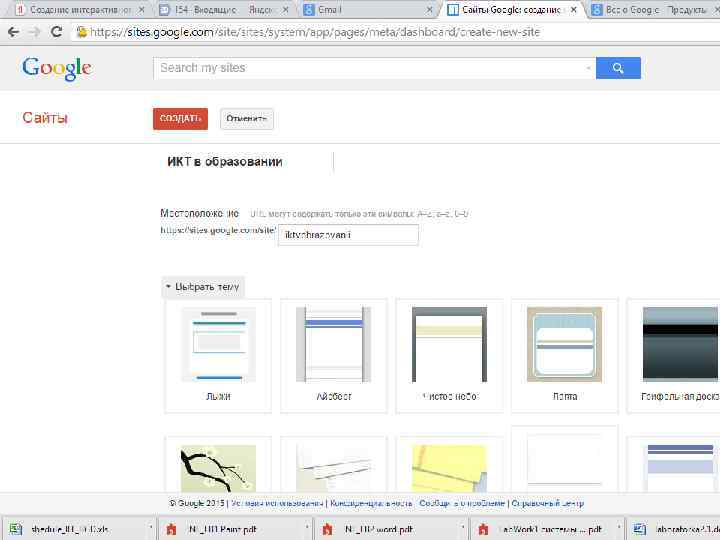The image size is (720, 540).
Task: Open the Paint.pdf download menu arrow
Action: [x=306, y=527]
